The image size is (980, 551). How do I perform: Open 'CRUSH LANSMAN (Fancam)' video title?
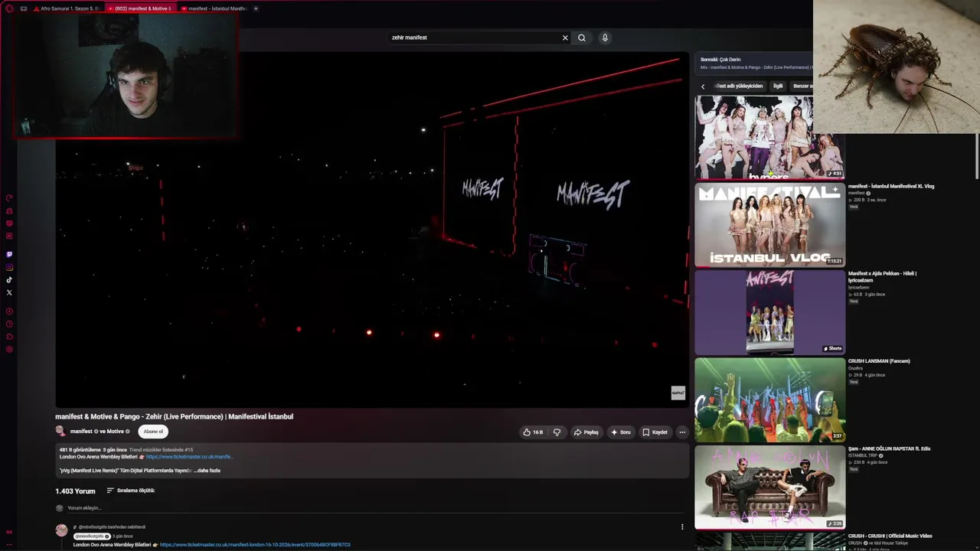pyautogui.click(x=879, y=361)
